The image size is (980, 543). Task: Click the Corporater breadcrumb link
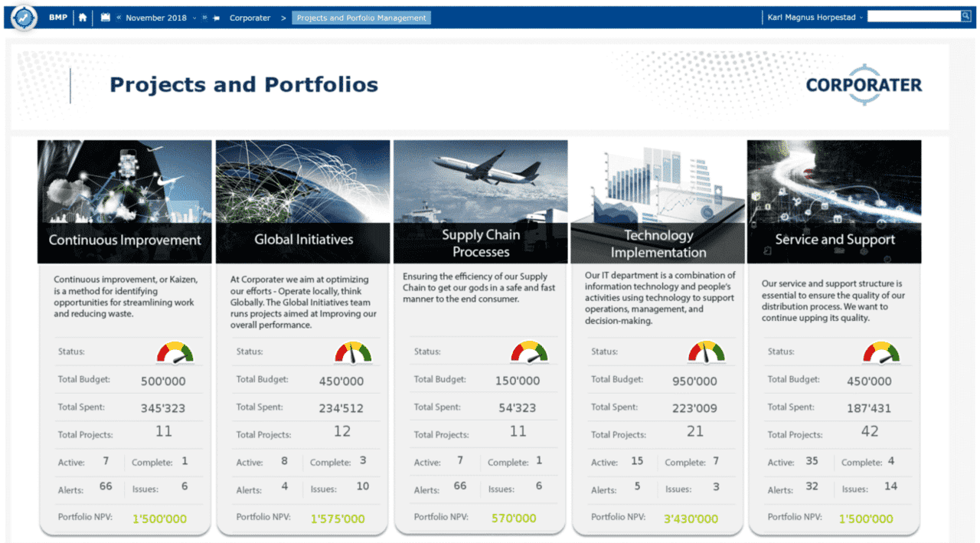tap(250, 18)
